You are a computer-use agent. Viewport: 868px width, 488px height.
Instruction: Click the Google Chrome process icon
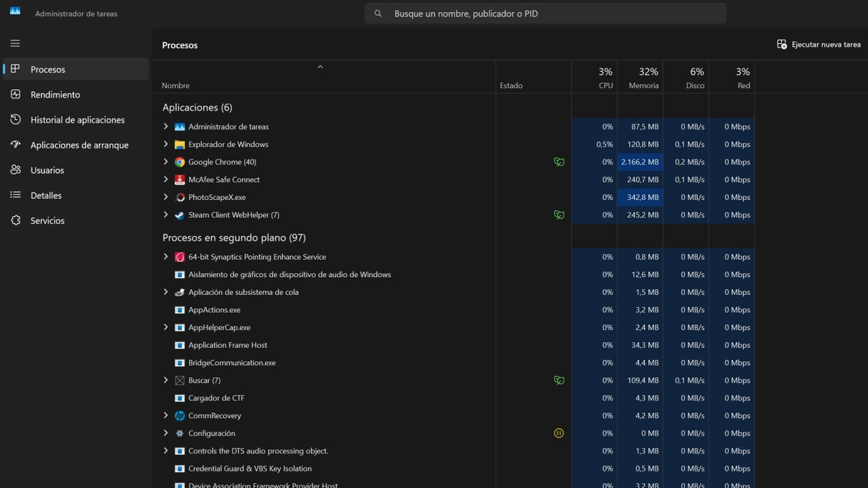180,162
